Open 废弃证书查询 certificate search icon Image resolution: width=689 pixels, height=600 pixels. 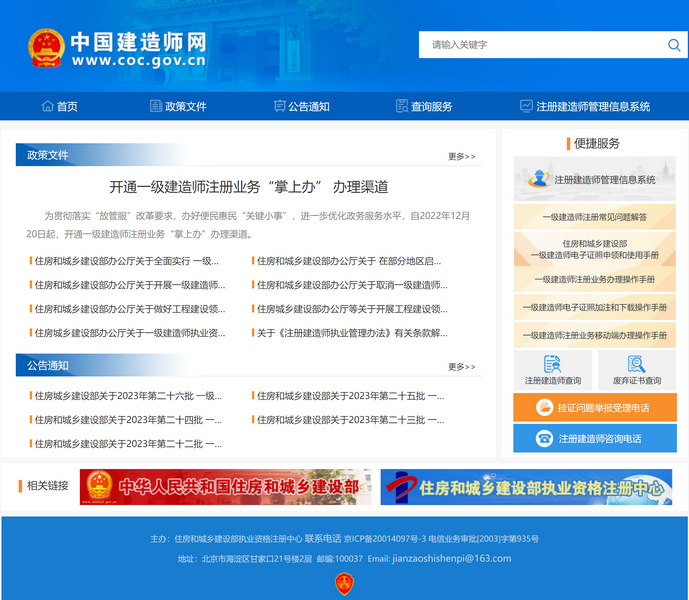coord(636,364)
